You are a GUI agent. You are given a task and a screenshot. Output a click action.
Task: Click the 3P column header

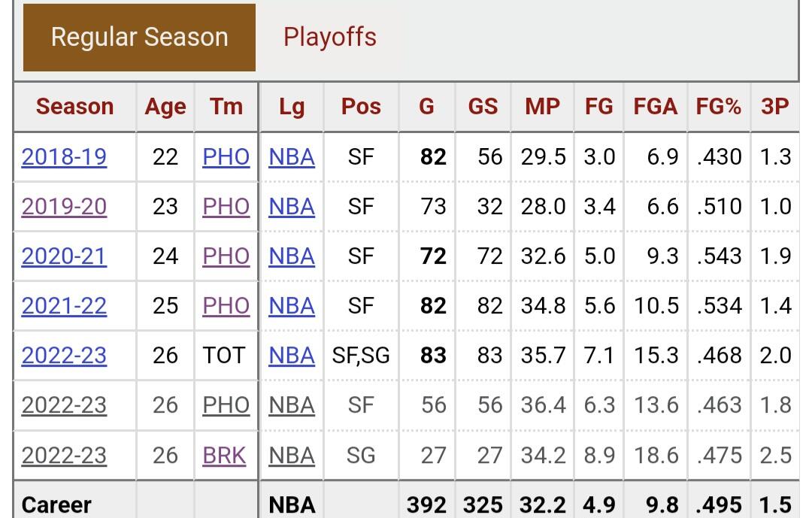point(774,107)
